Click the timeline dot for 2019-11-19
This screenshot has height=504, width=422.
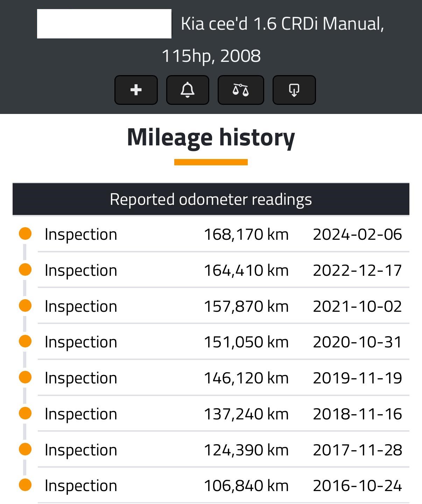25,377
